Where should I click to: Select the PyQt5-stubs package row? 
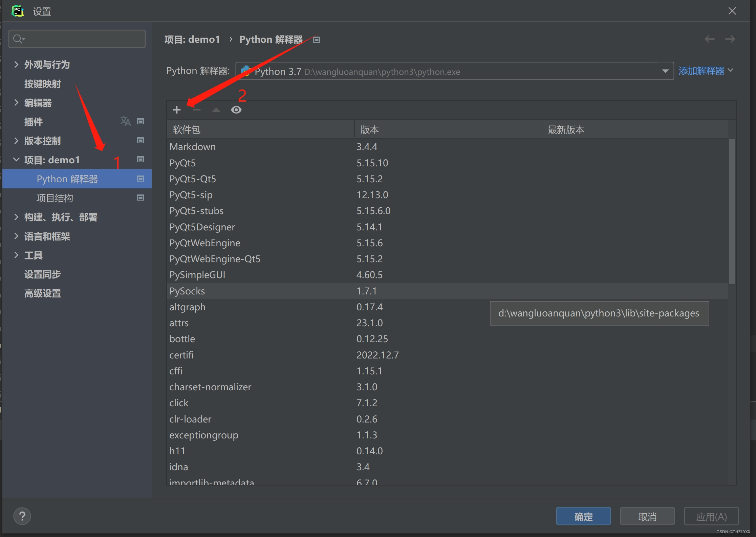coord(447,211)
